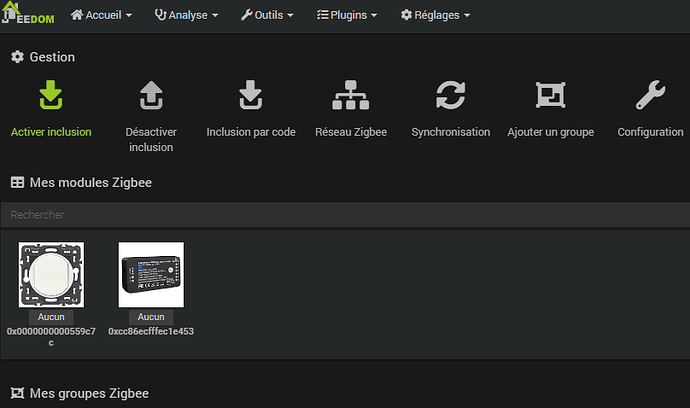Screen dimensions: 690x408
Task: Expand the Analyse dropdown caret
Action: coord(215,15)
